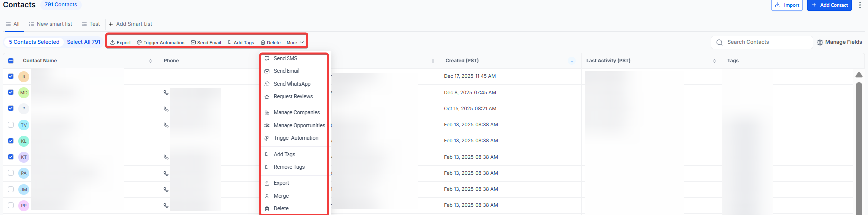This screenshot has width=868, height=215.
Task: Open the More dropdown in the toolbar
Action: pyautogui.click(x=295, y=43)
